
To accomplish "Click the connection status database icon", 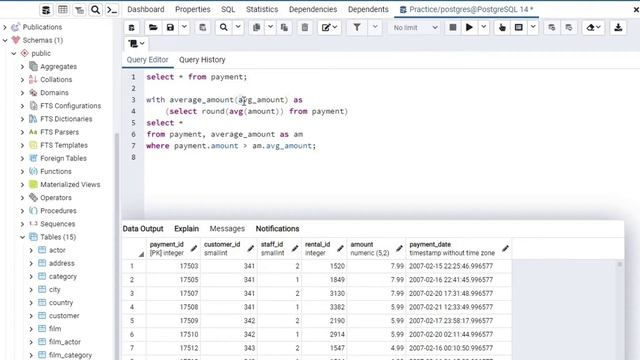I will click(x=131, y=28).
